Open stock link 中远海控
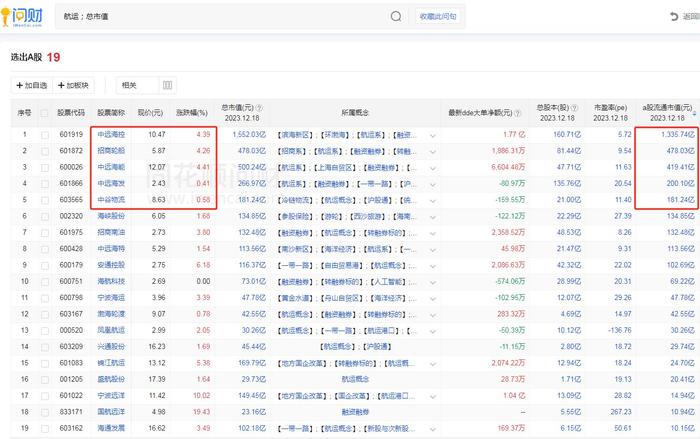Viewport: 700px width, 439px height. pos(111,134)
